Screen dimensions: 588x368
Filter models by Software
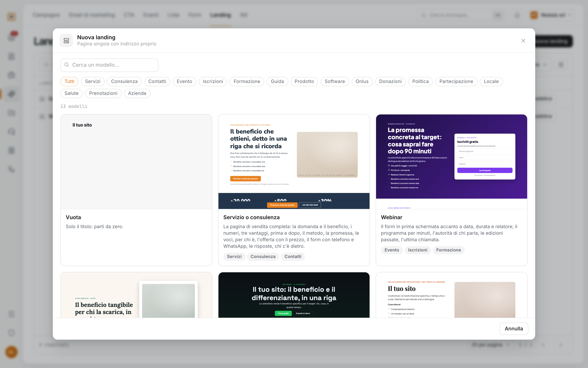click(x=335, y=82)
